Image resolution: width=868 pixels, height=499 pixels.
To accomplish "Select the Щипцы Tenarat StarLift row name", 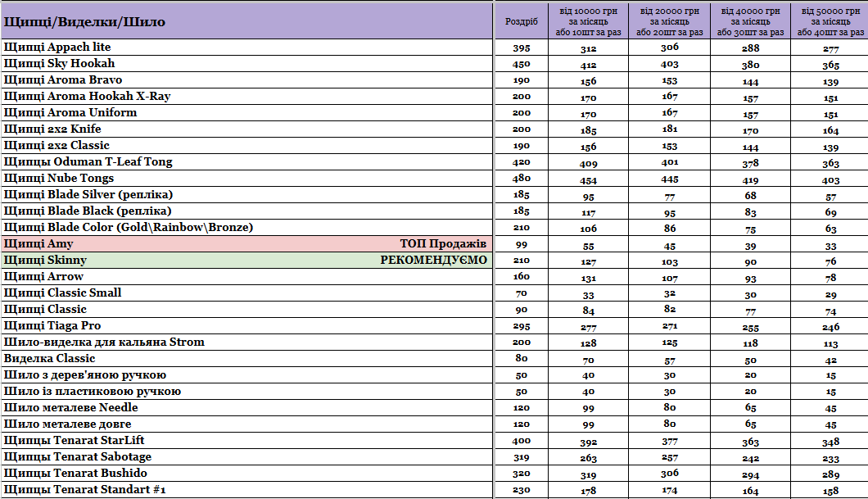I will coord(74,441).
